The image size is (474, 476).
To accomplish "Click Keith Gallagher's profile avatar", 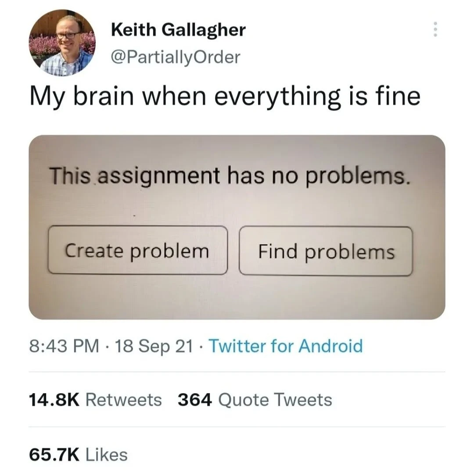I will point(62,43).
